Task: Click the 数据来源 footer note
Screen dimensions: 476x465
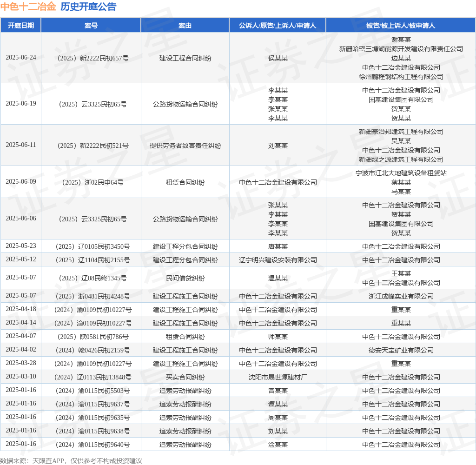Action: [x=71, y=461]
